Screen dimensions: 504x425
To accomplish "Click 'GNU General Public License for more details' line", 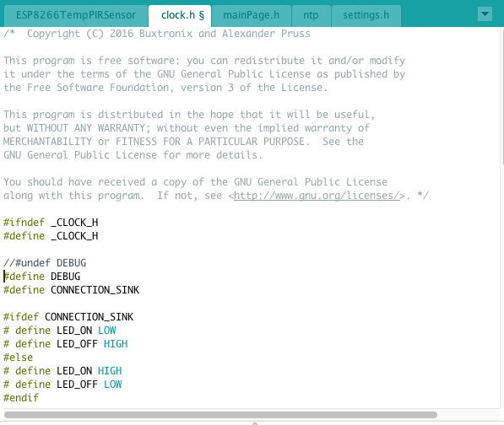I will pos(133,155).
